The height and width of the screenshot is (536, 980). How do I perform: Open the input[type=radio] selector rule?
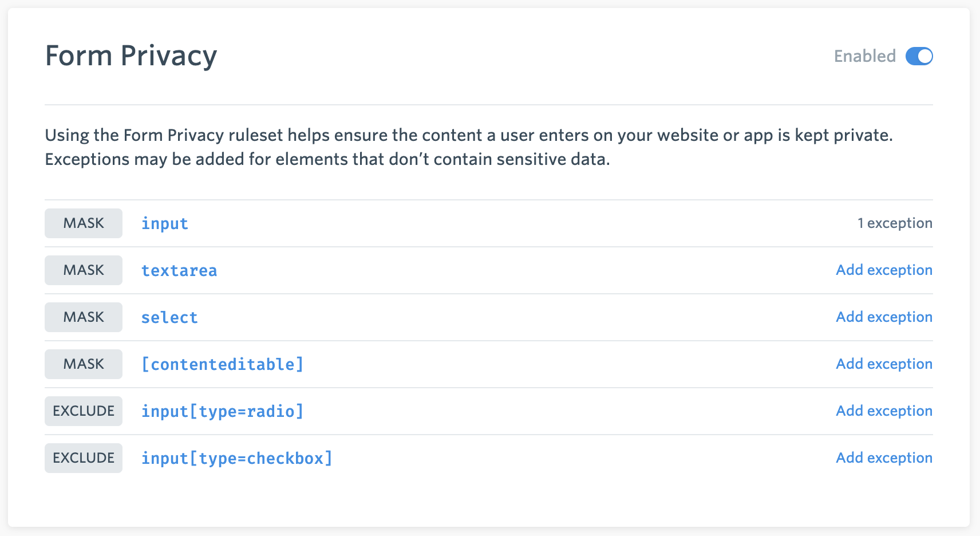pos(222,411)
